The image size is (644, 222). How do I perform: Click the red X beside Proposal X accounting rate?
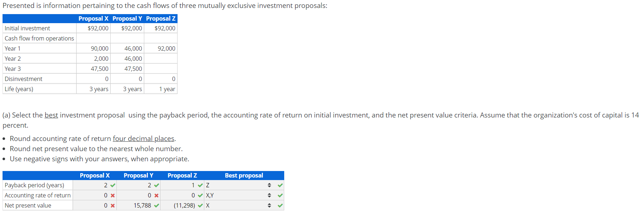coord(113,195)
